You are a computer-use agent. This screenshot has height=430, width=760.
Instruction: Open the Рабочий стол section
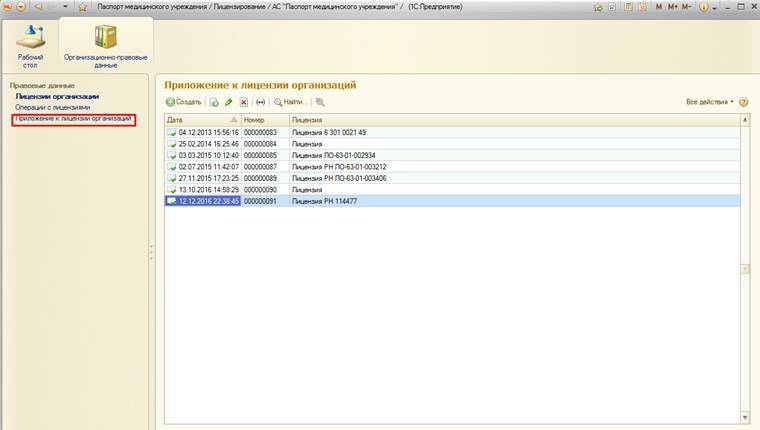tap(30, 45)
